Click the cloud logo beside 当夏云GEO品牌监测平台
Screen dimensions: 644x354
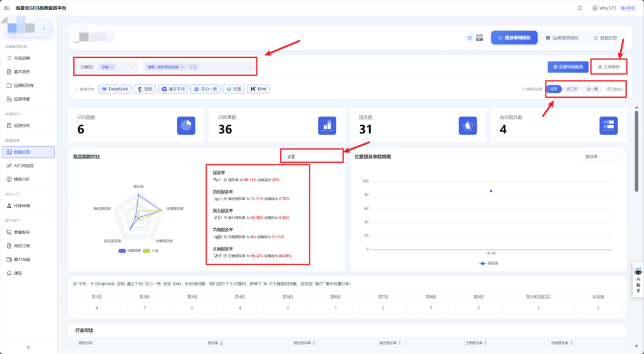7,8
